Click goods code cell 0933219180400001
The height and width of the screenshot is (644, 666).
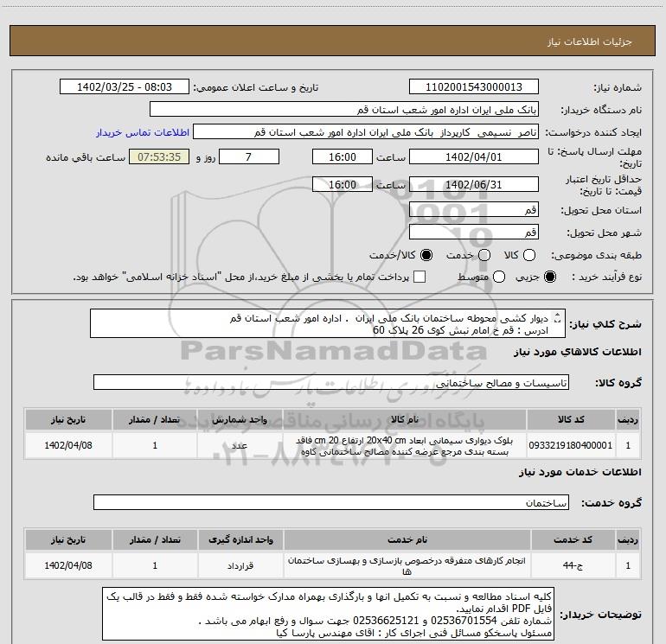(571, 445)
